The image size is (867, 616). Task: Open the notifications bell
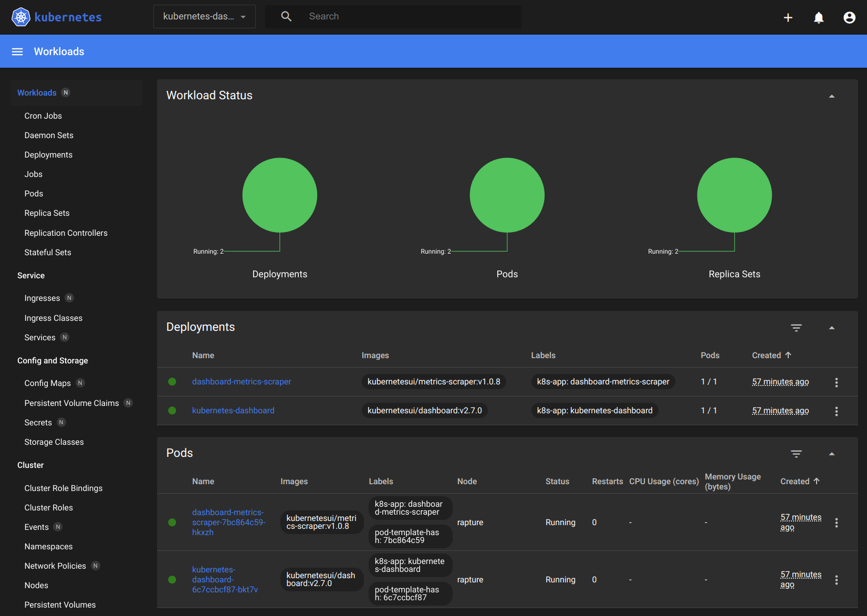pos(818,17)
